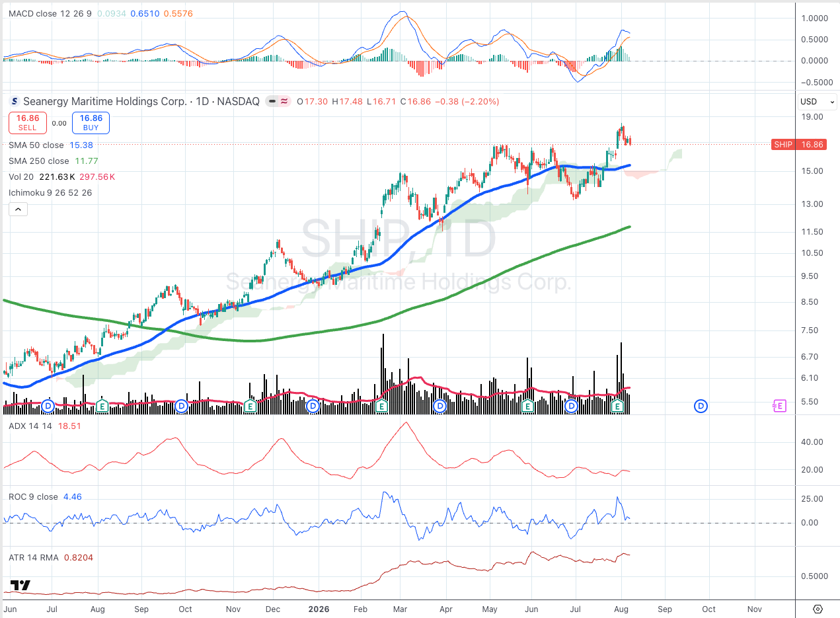Open the purple upcoming earnings marker
This screenshot has height=618, width=840.
tap(780, 405)
